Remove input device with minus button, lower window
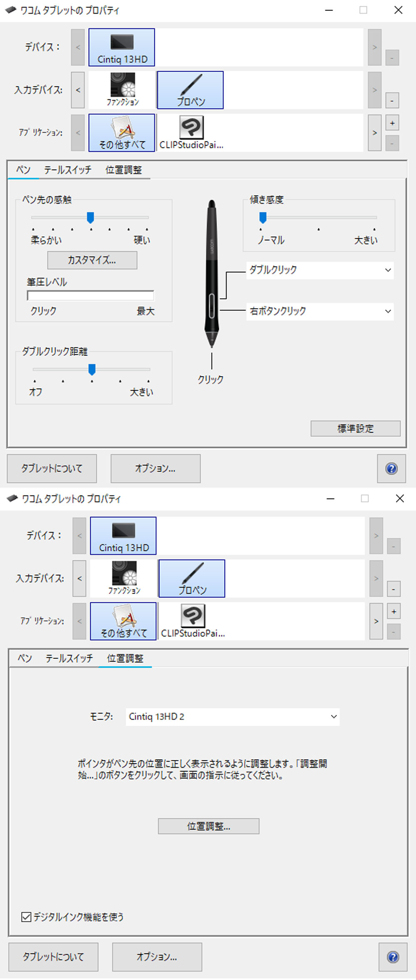The image size is (416, 980). [394, 589]
